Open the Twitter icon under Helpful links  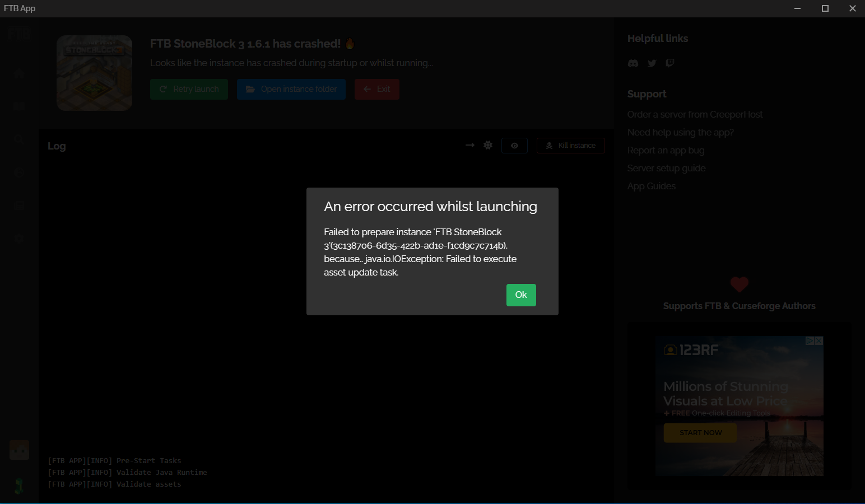point(652,63)
